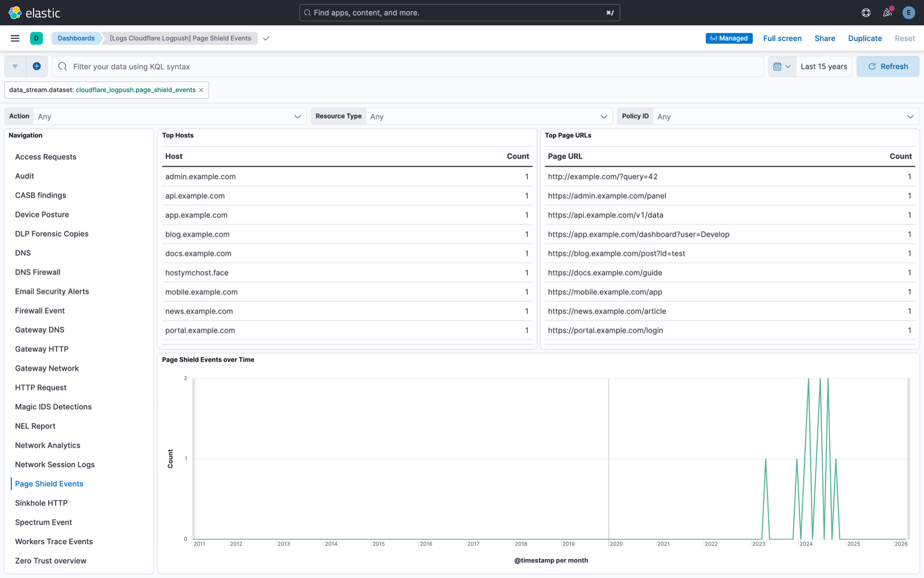Duplicate the dashboard
Screen dimensions: 924x578
864,38
